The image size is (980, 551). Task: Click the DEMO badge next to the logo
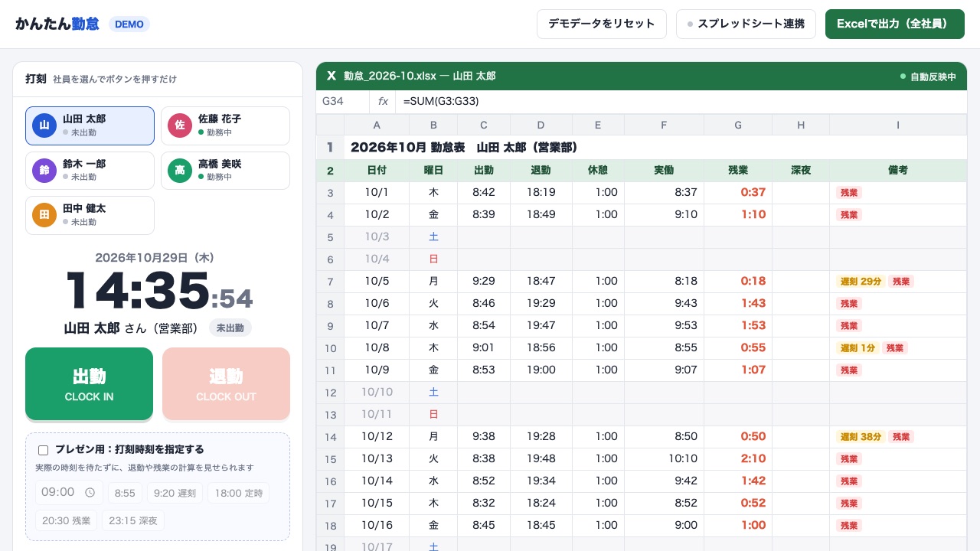[129, 24]
